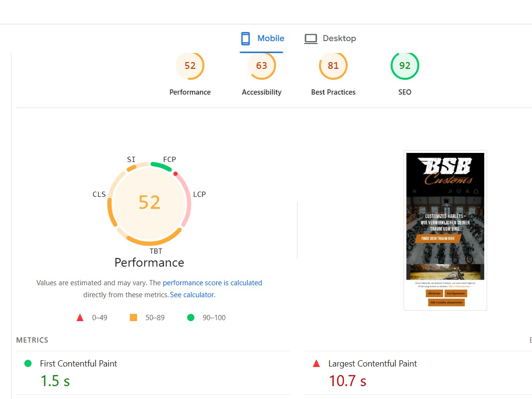The width and height of the screenshot is (532, 399).
Task: Click the orange square 50–89 legend icon
Action: (x=133, y=318)
